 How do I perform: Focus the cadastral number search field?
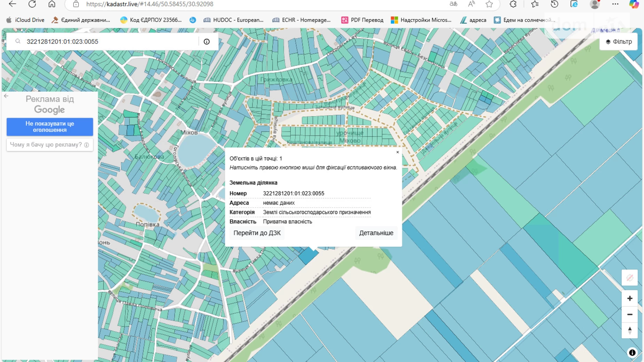(111, 41)
